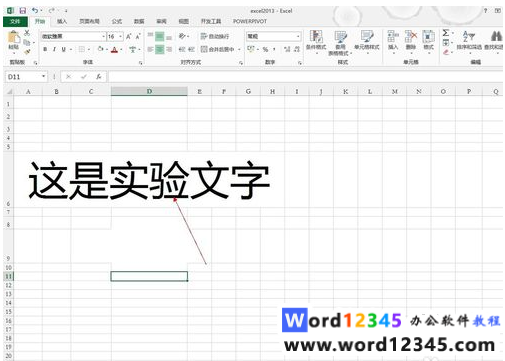This screenshot has height=361, width=505.
Task: Decrease font size with the smaller A
Action: (138, 36)
